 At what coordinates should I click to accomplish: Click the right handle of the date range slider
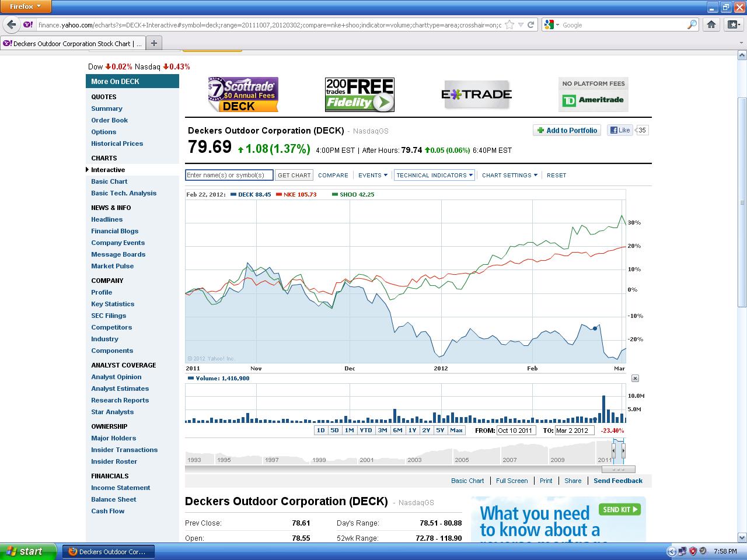pos(623,450)
